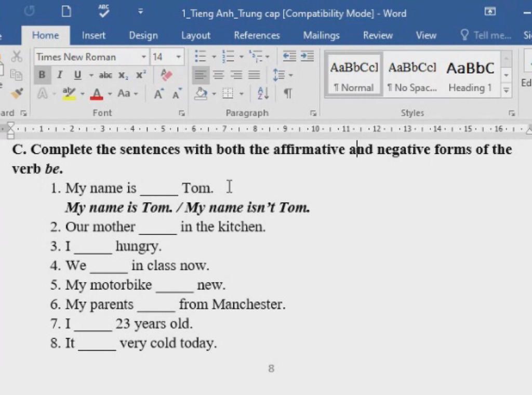Open Borders dropdown arrow
Image resolution: width=532 pixels, height=395 pixels.
[242, 94]
